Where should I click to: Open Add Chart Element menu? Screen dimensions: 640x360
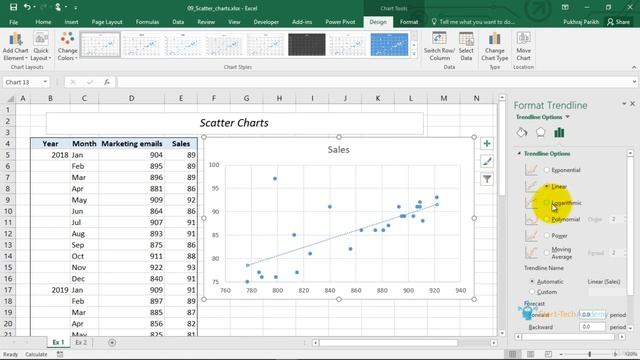[15, 47]
